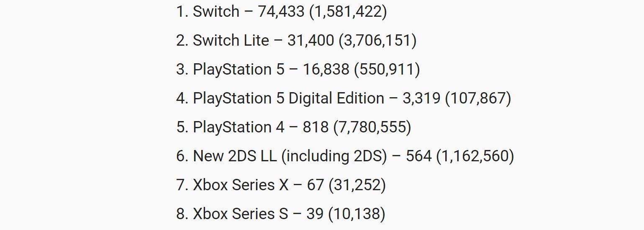Click the 107,867 Digital Edition total

tap(478, 98)
